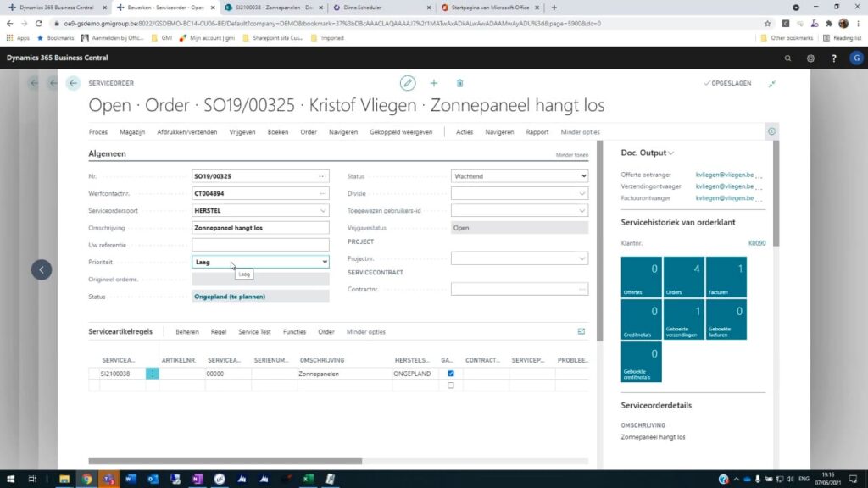
Task: Click the info circle icon on the action bar
Action: tap(771, 131)
